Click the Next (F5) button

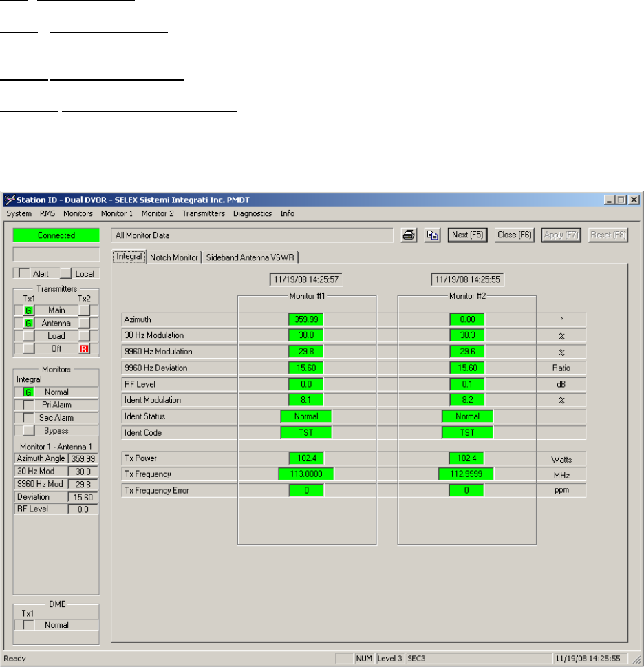pyautogui.click(x=468, y=235)
